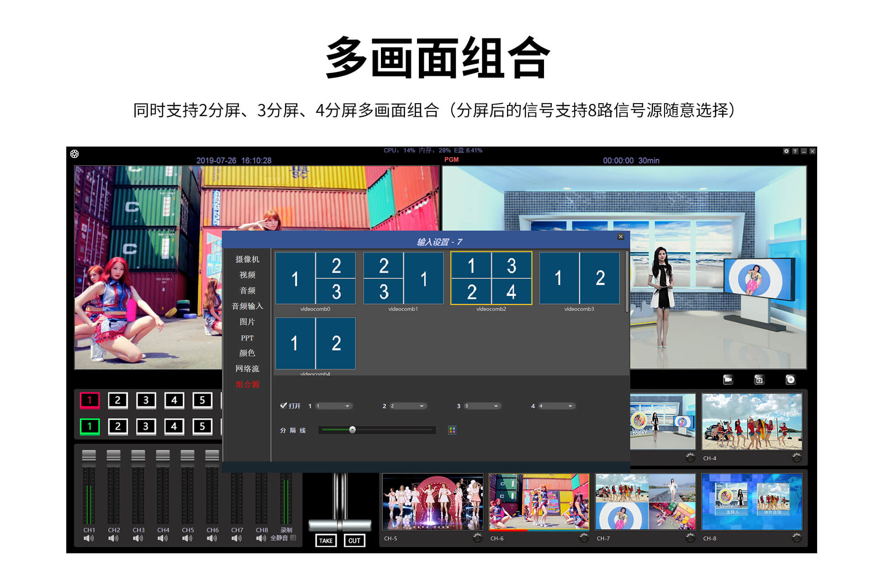Mute the CH5 speaker icon
This screenshot has width=877, height=588.
click(187, 539)
